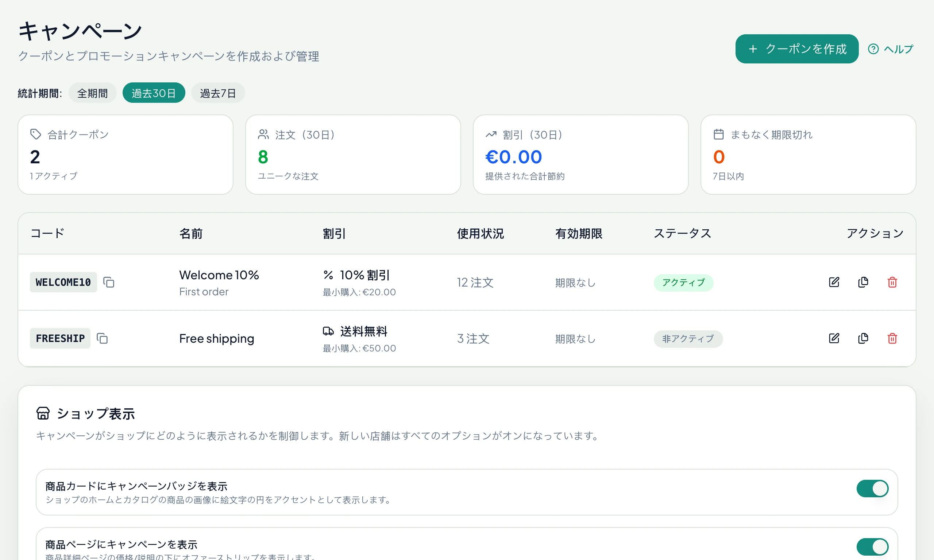Click the 有効期限 column header
Screen dimensions: 934x560
pos(579,234)
